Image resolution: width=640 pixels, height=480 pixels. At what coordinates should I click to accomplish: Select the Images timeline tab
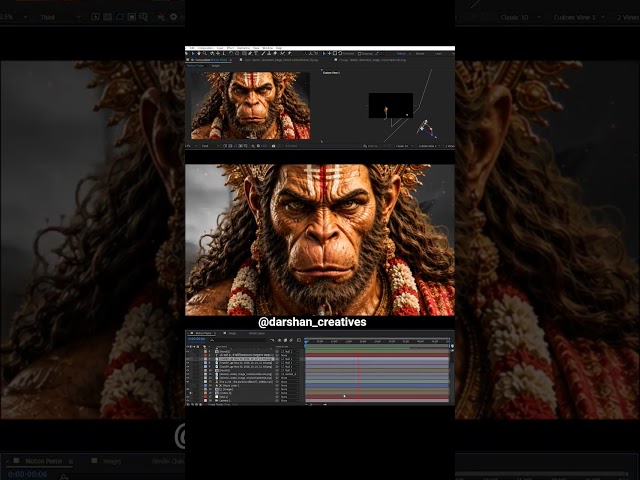pos(232,333)
